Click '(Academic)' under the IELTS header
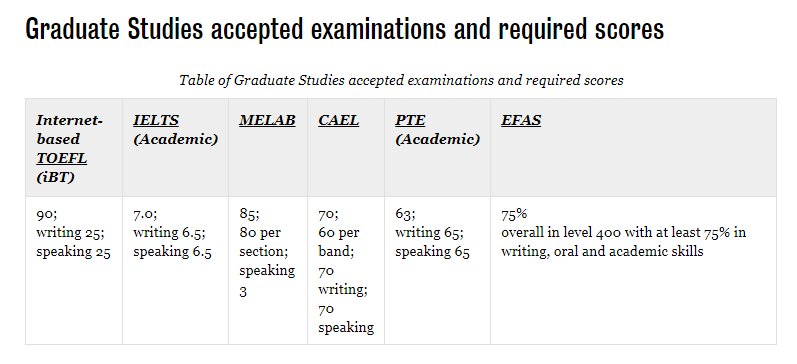 coord(176,139)
